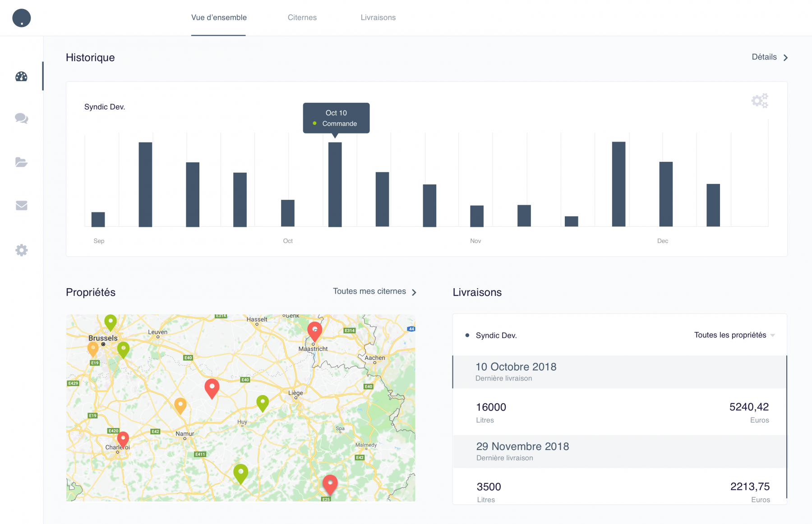This screenshot has height=524, width=812.
Task: Click Syndic Dev. label in Historique chart
Action: 105,107
